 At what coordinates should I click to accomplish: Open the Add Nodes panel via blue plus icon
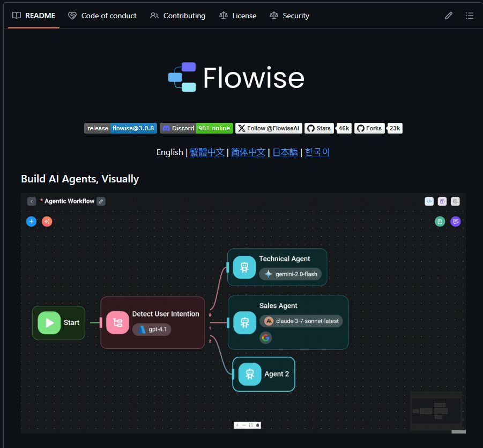[31, 221]
